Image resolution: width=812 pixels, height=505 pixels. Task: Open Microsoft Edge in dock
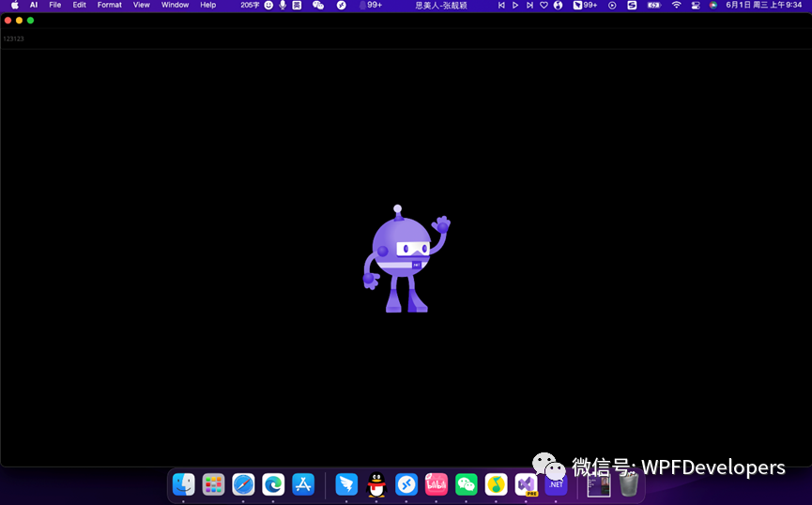(273, 484)
